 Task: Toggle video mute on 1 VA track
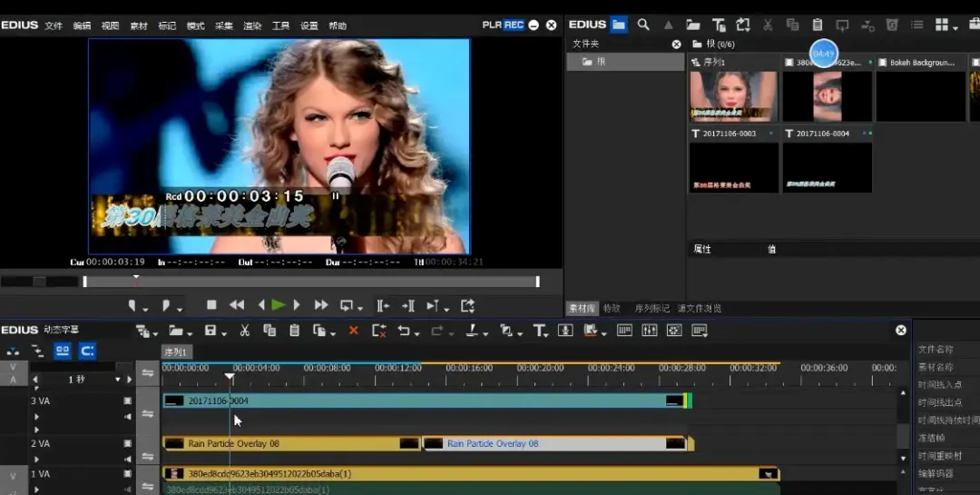[128, 474]
